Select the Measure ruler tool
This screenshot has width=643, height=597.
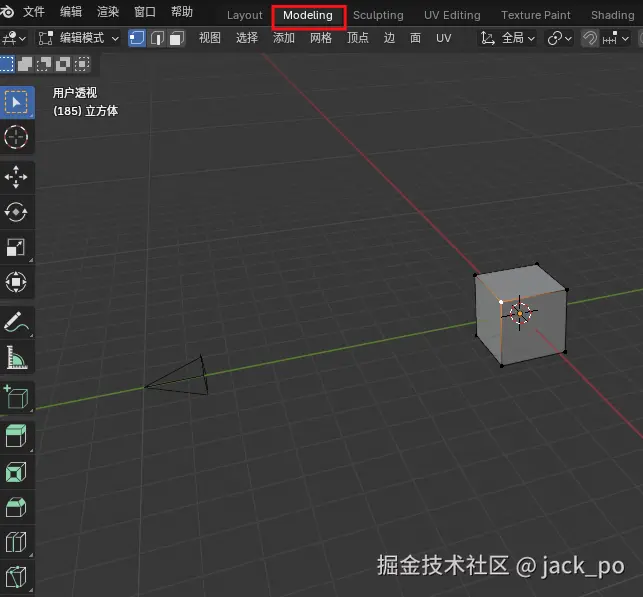point(16,357)
